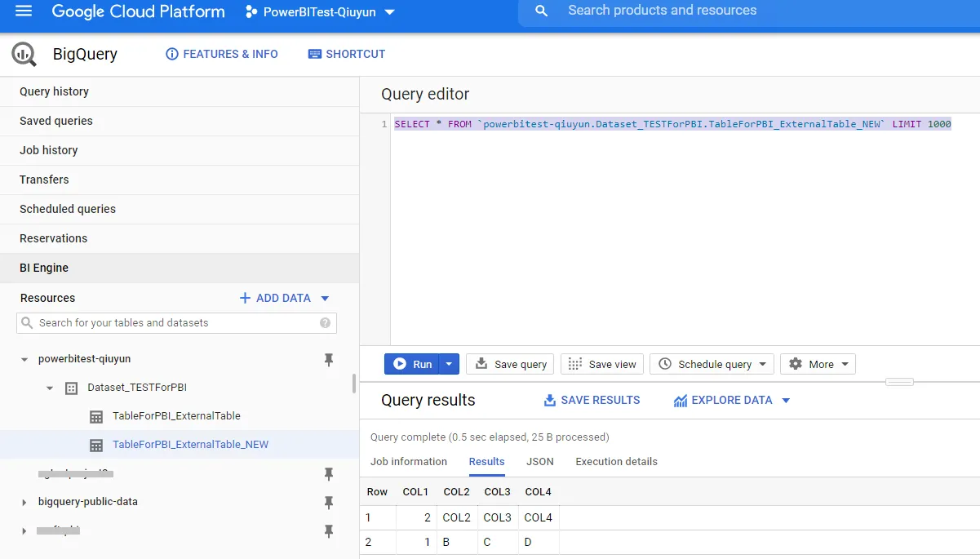
Task: Click cell value D in row 2
Action: coord(528,542)
